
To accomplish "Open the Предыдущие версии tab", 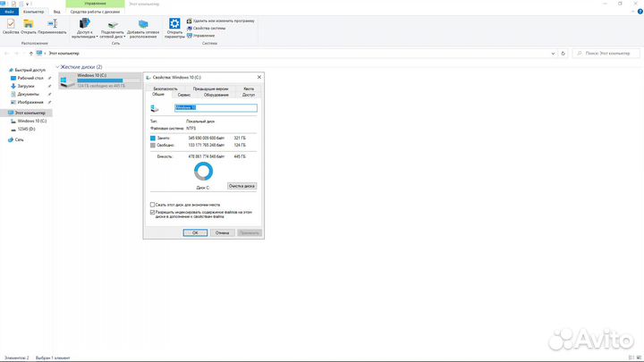I will (210, 88).
